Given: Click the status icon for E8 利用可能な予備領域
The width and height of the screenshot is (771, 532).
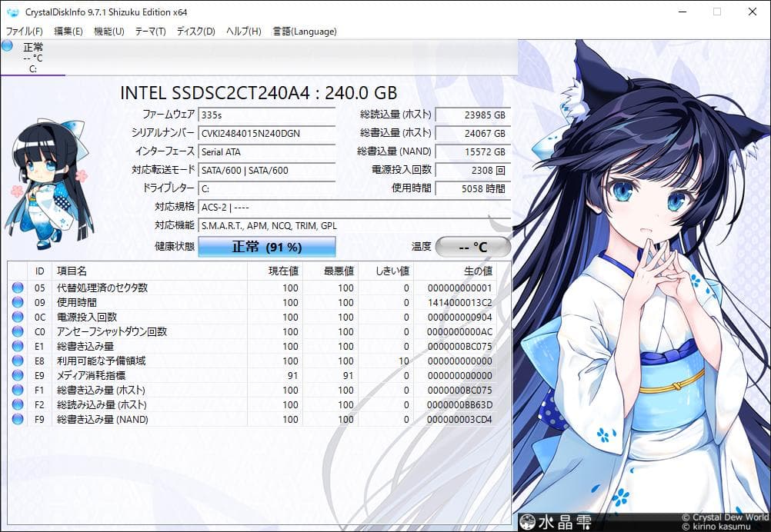Looking at the screenshot, I should pos(17,361).
